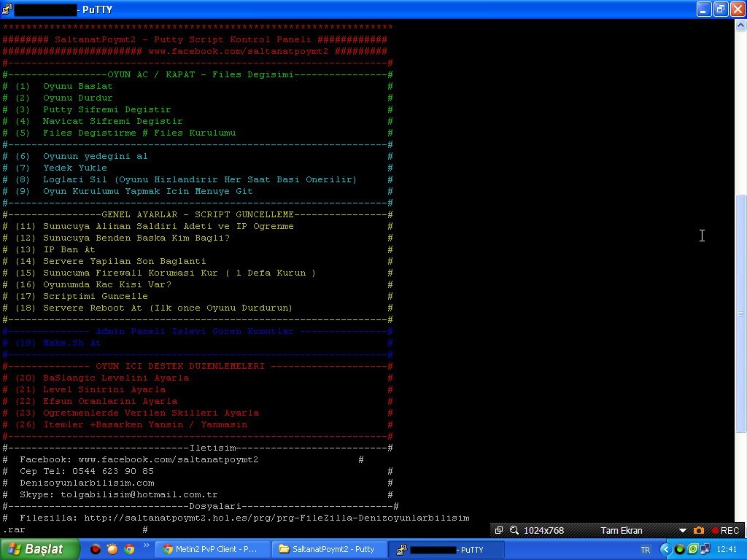Click line "(22) Efsun Oranlarini Ayarla"

96,401
